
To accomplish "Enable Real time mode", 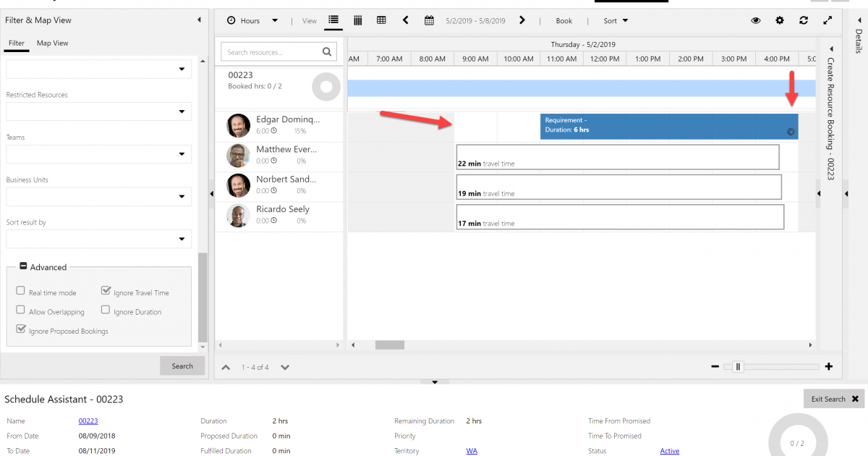I will 20,292.
